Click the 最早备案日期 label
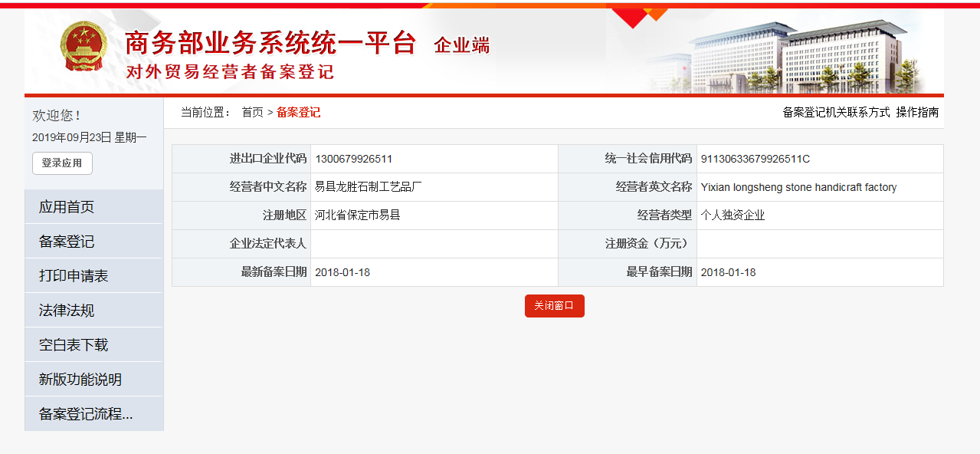 pos(659,272)
